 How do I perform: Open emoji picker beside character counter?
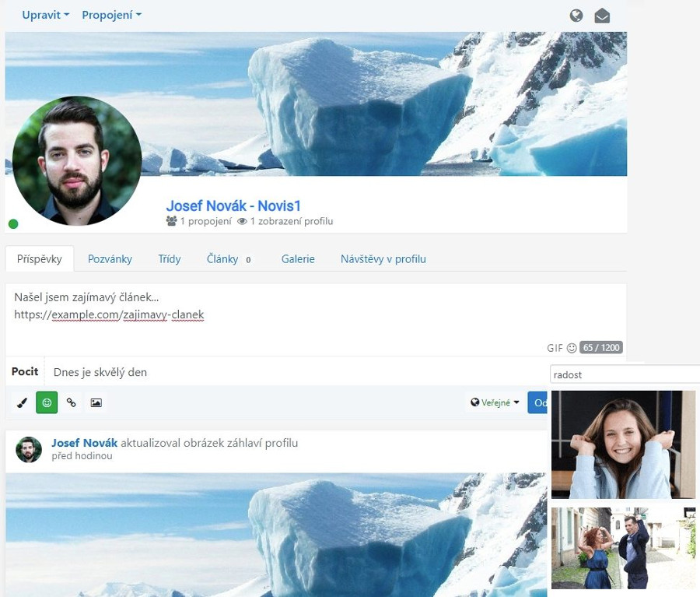(572, 348)
